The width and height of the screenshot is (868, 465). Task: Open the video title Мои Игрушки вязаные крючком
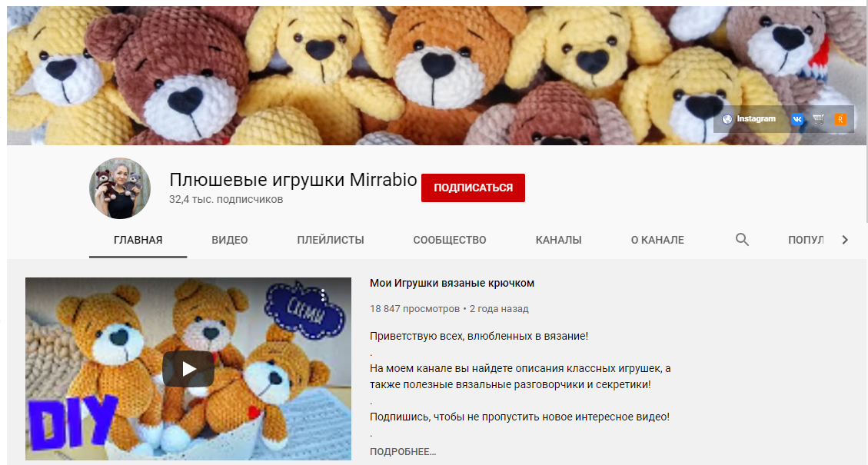click(452, 283)
